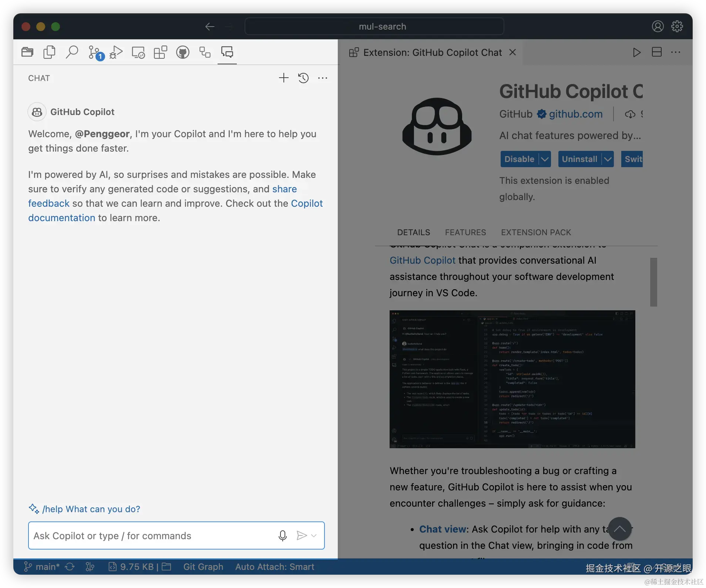Show chat history with clock icon
Screen dimensions: 706x588
[x=303, y=78]
